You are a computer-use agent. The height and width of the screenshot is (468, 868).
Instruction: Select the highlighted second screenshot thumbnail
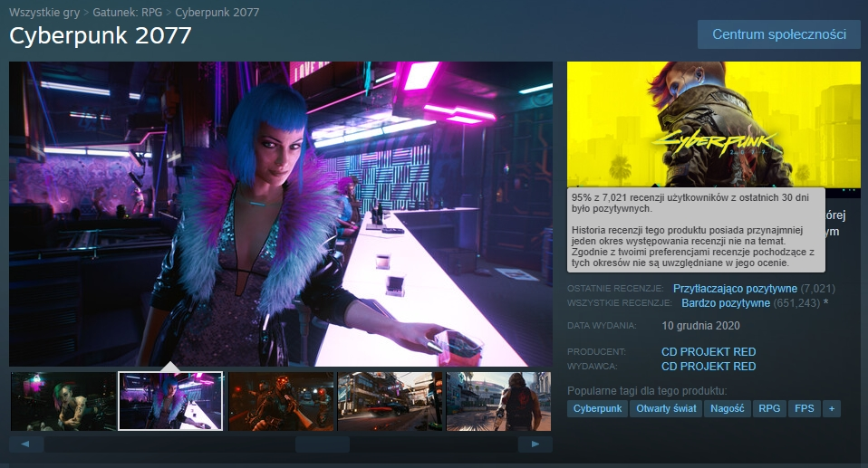point(171,401)
